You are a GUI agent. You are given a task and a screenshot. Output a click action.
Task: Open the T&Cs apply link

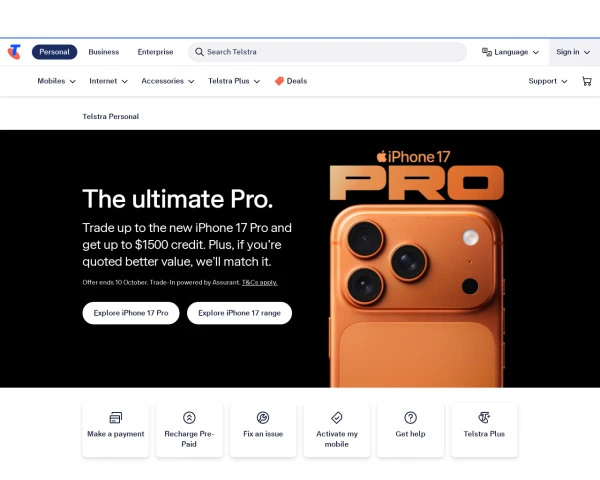259,282
